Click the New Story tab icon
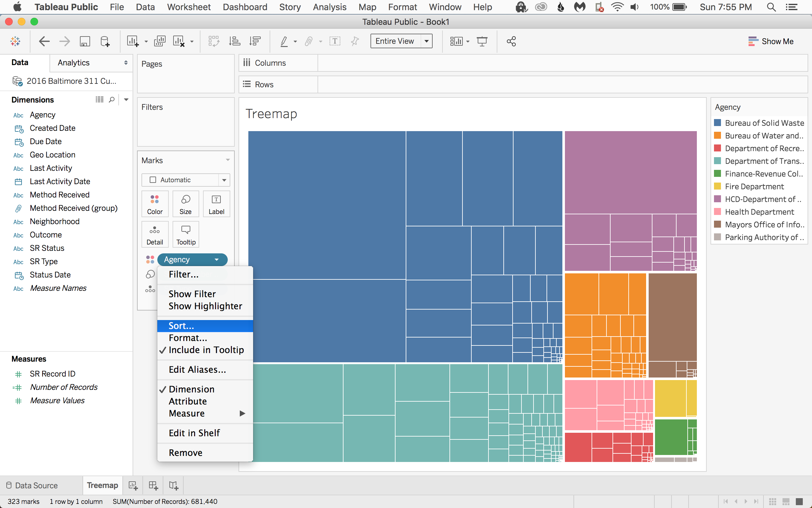The height and width of the screenshot is (508, 812). point(174,485)
